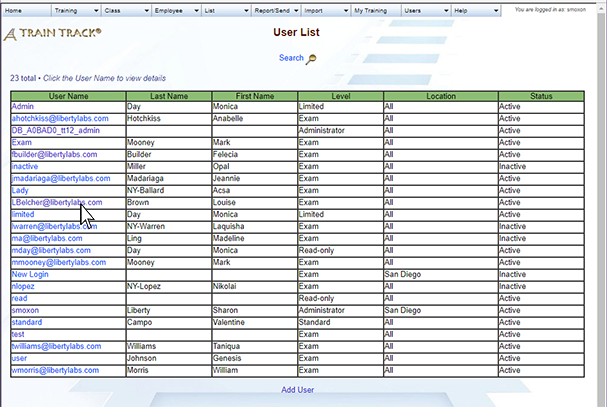Viewport: 607px width, 407px height.
Task: Click the 'logged in as: smoxon' text
Action: (x=550, y=10)
